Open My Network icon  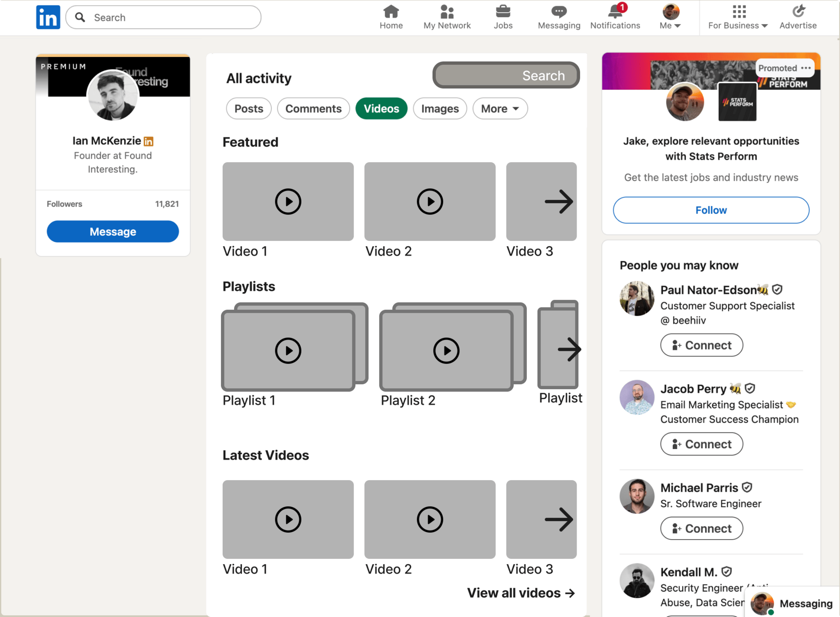447,12
